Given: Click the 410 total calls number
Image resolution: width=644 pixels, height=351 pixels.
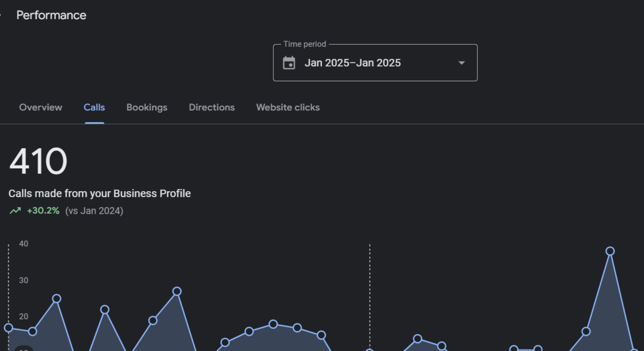Looking at the screenshot, I should [38, 161].
